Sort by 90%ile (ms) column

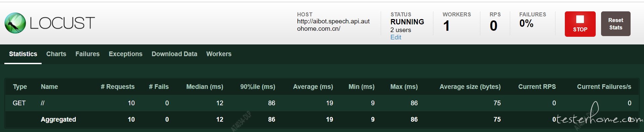click(258, 87)
